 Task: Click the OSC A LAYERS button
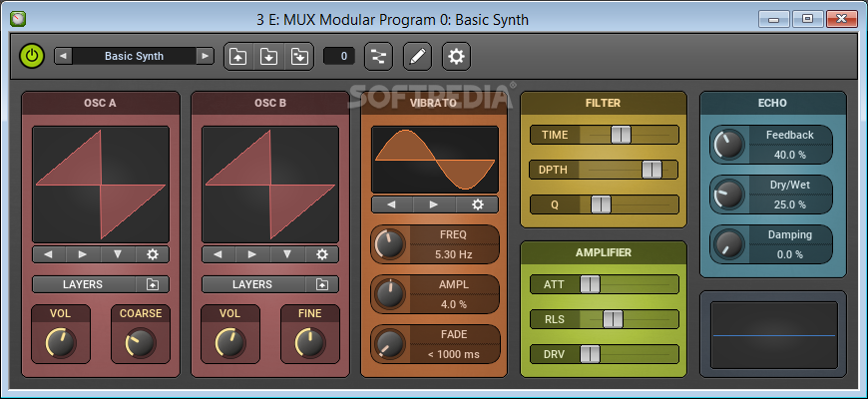pos(83,284)
